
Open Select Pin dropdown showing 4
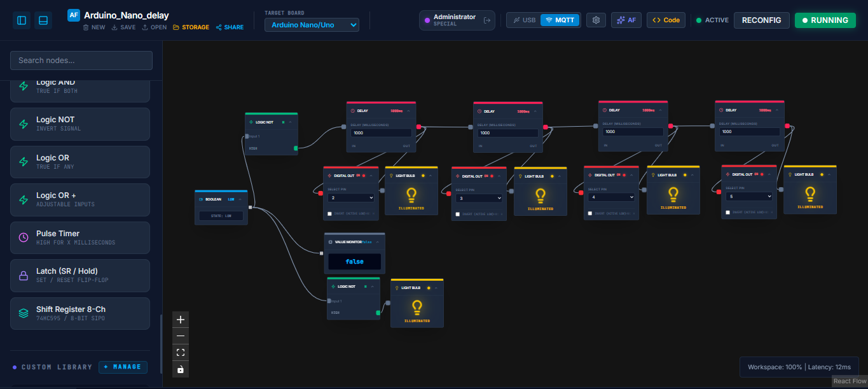point(611,197)
